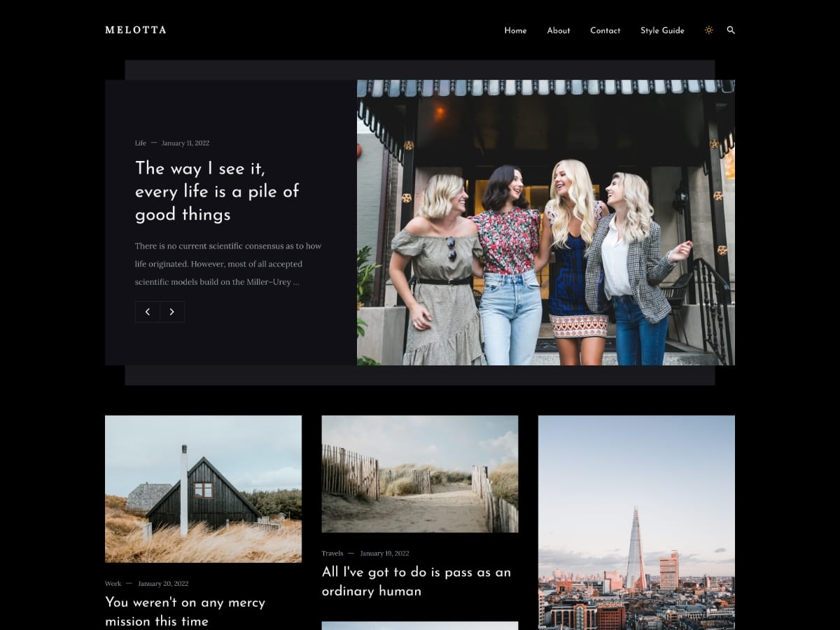Image resolution: width=840 pixels, height=630 pixels.
Task: Open the Contact page link
Action: (605, 31)
